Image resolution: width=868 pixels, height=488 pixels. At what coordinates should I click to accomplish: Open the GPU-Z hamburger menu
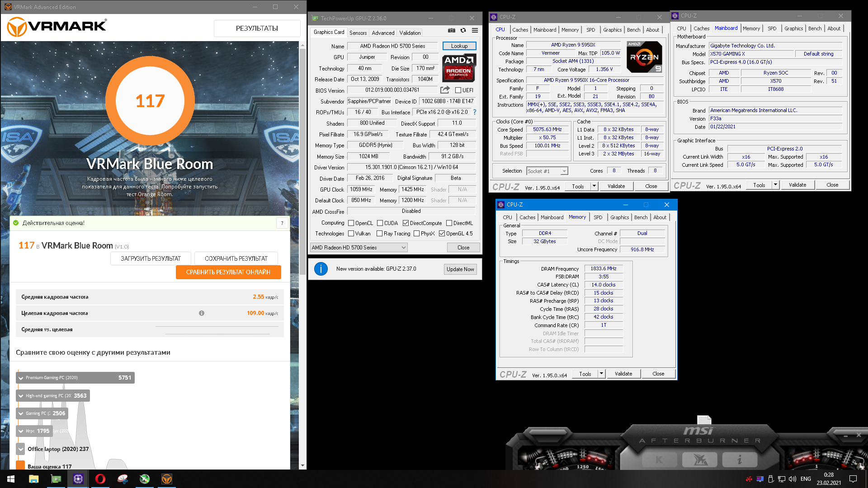(x=475, y=30)
